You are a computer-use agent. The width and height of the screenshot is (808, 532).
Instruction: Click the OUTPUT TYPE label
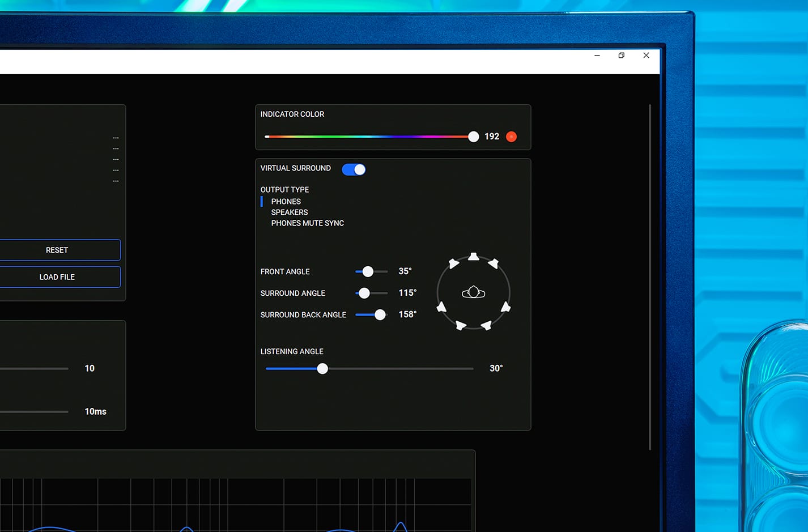[x=284, y=190]
